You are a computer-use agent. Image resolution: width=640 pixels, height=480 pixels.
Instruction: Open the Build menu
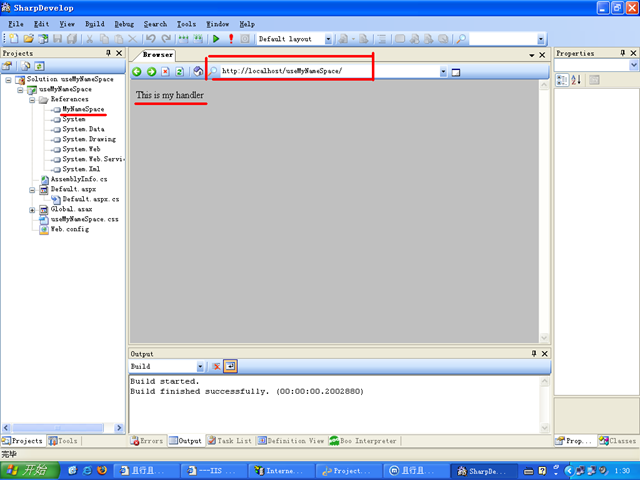coord(95,24)
